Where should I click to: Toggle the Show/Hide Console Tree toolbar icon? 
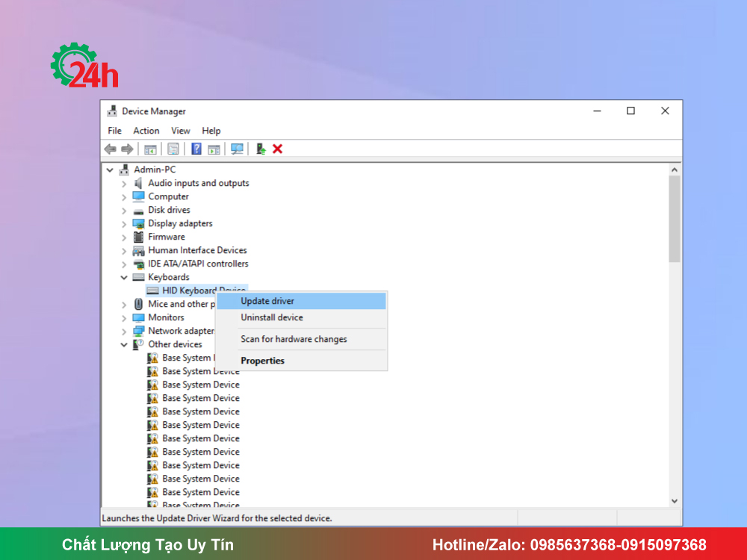tap(150, 149)
